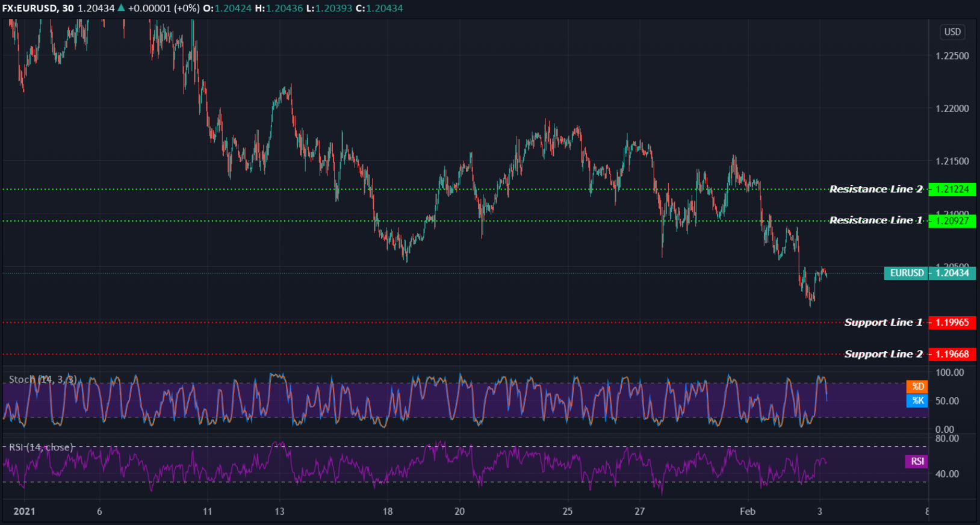Open the RSI (14, close) indicator legend

point(41,447)
